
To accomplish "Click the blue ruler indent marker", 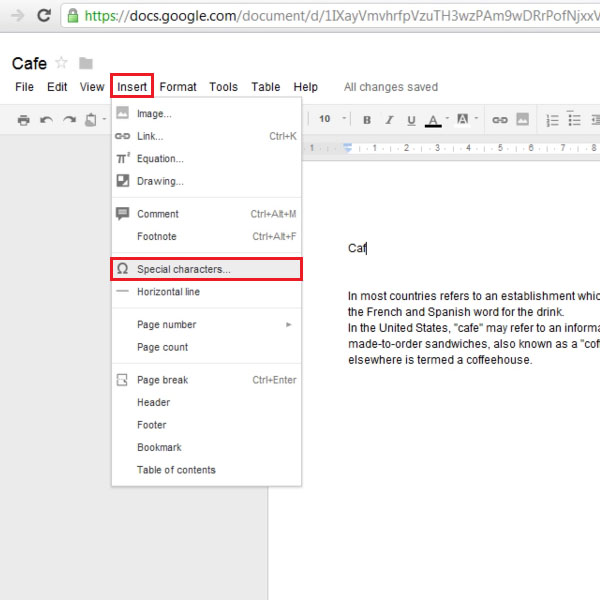I will tap(347, 148).
